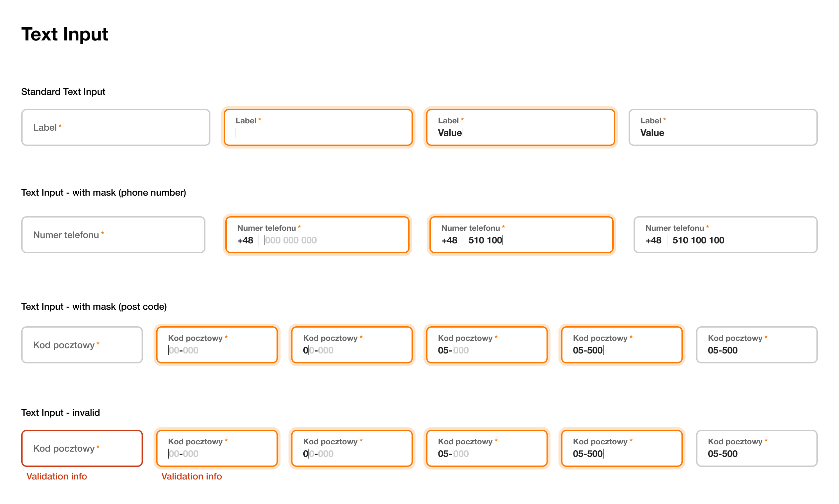839x504 pixels.
Task: Click the phone field containing 510 100
Action: (521, 235)
